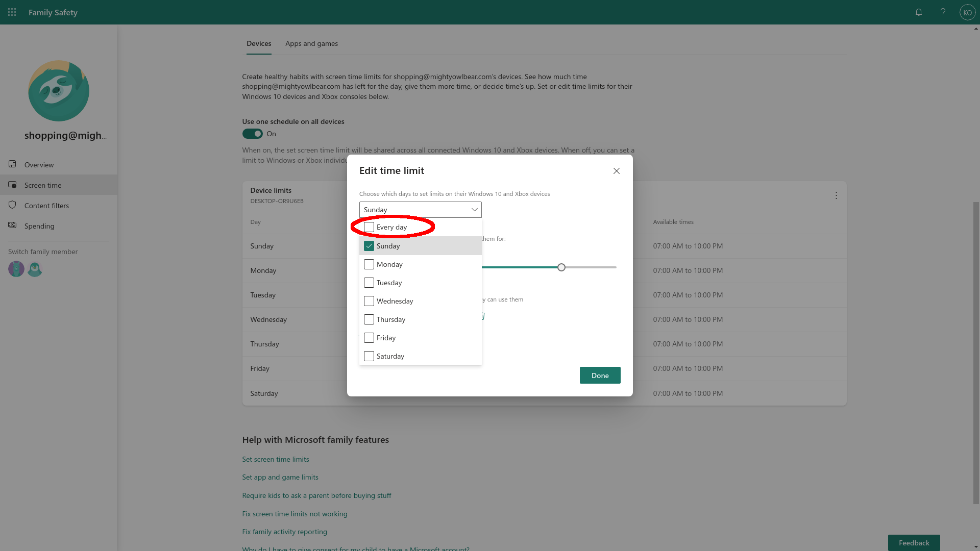Open Set screen time limits link

pos(276,459)
